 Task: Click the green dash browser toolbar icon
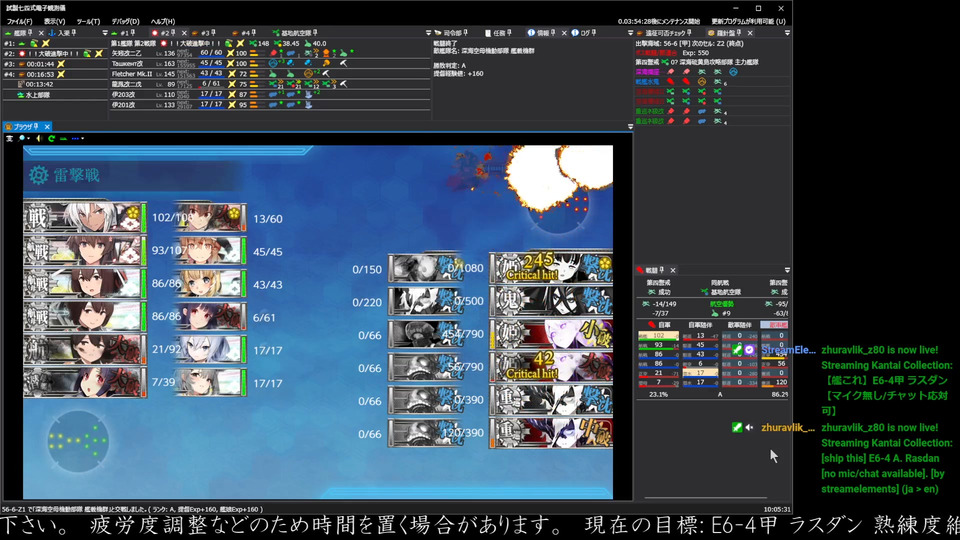[x=63, y=139]
